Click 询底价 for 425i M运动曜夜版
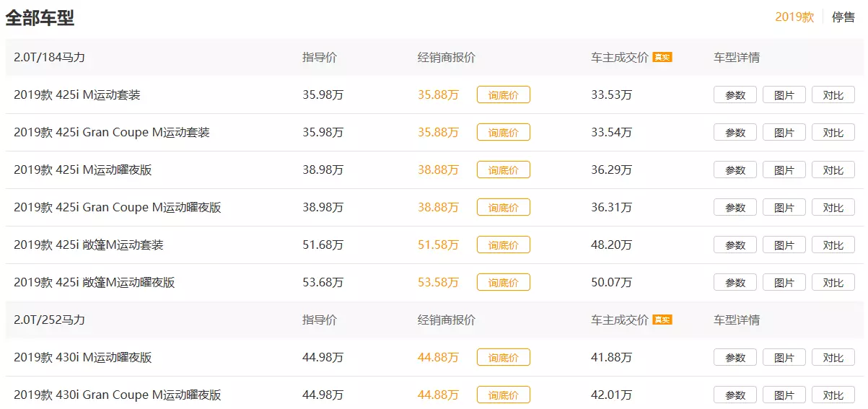Viewport: 868px width, 409px height. [503, 170]
